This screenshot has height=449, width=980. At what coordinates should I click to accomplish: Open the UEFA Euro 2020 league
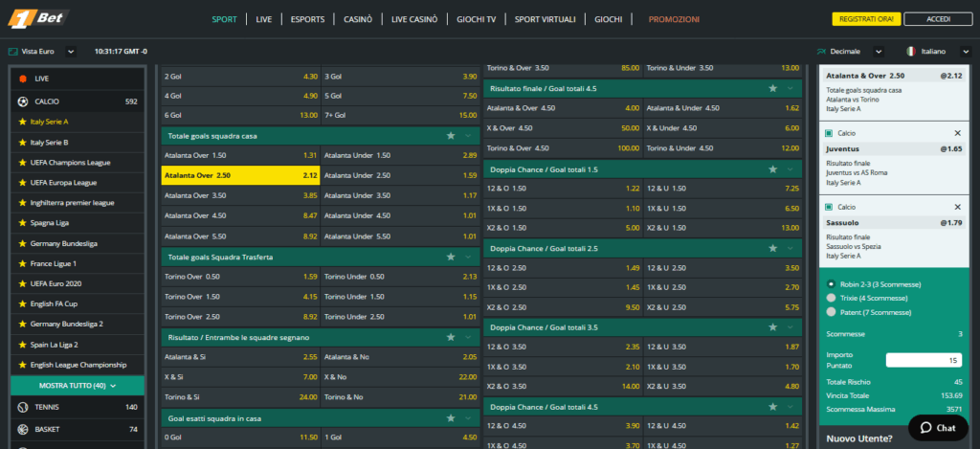tap(56, 283)
